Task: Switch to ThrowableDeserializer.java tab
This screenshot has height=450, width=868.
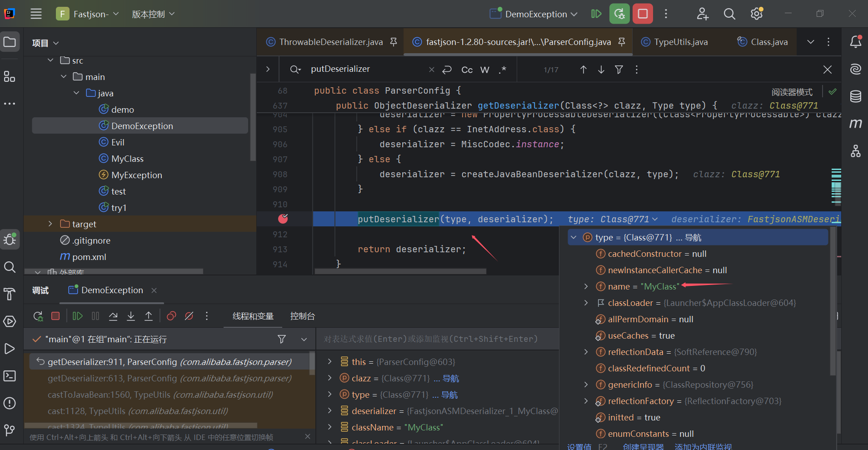Action: point(331,42)
